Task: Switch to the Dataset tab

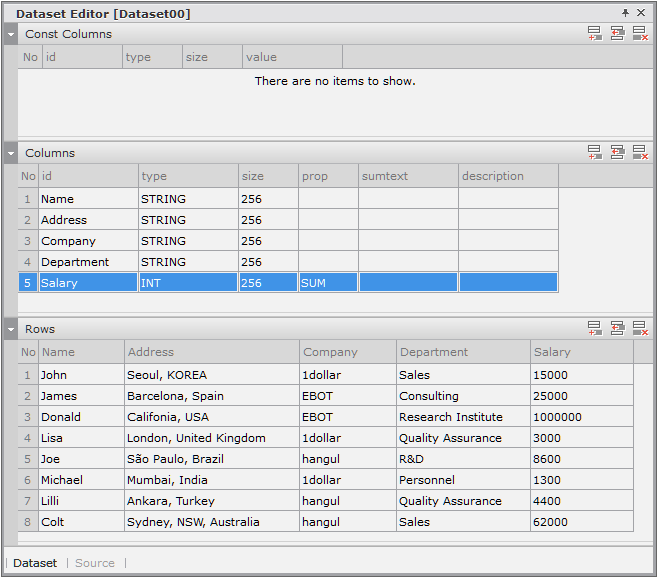Action: click(x=35, y=563)
